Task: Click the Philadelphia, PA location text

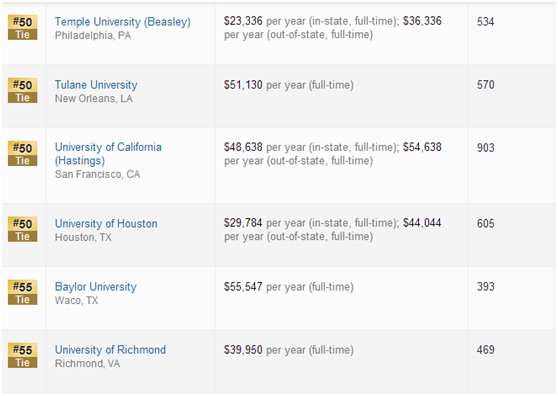Action: click(x=93, y=36)
